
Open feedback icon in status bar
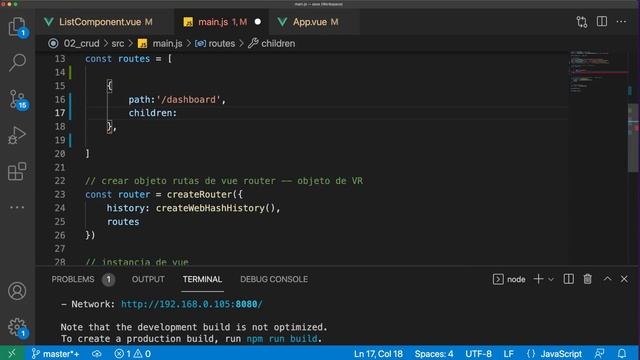600,353
